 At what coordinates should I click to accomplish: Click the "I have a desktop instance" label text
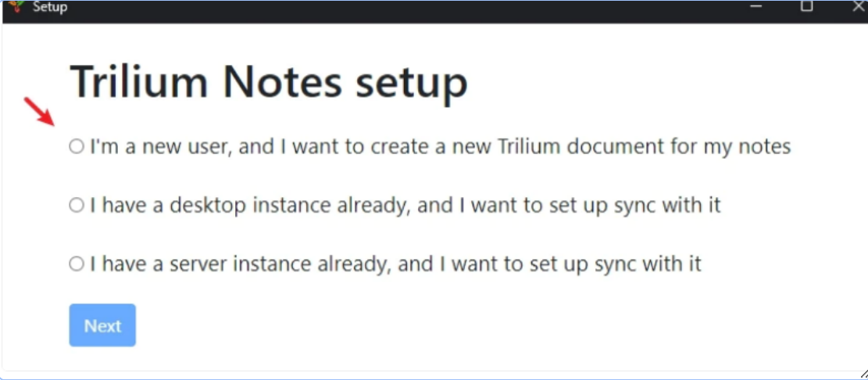[405, 205]
